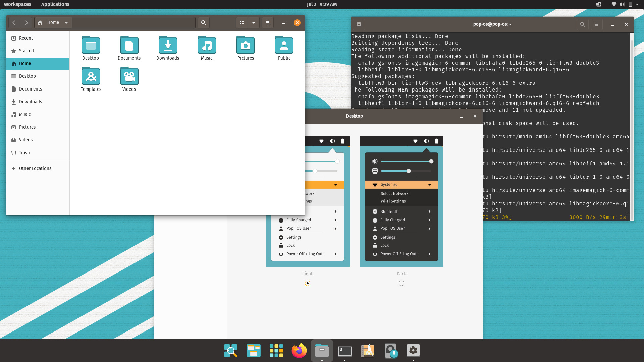The width and height of the screenshot is (644, 362).
Task: Select the Dark theme radio button
Action: 401,283
